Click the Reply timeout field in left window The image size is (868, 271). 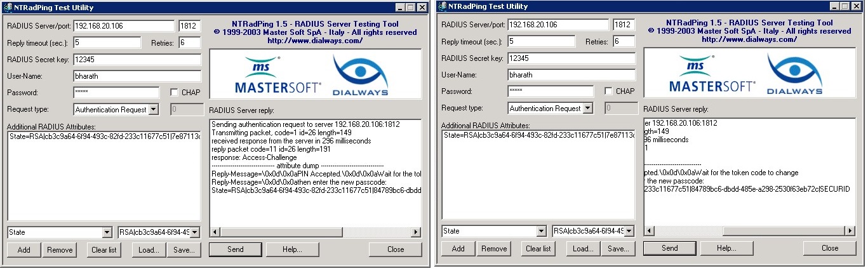point(107,43)
